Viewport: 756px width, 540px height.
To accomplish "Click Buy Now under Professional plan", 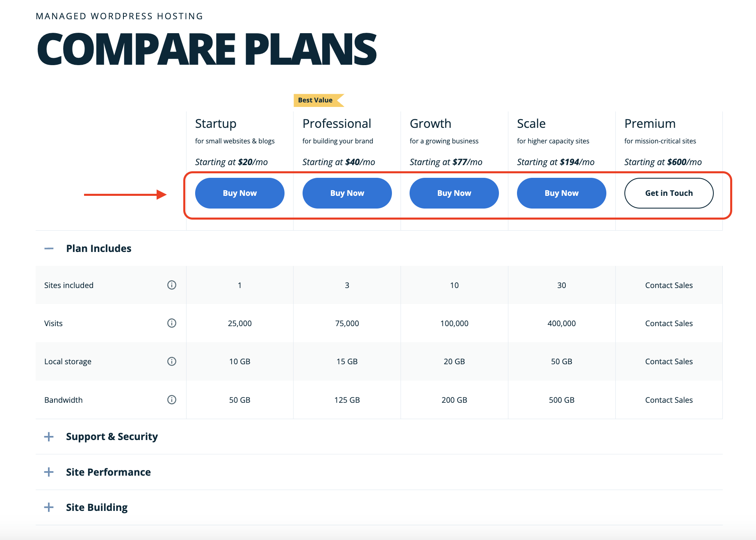I will pyautogui.click(x=347, y=193).
